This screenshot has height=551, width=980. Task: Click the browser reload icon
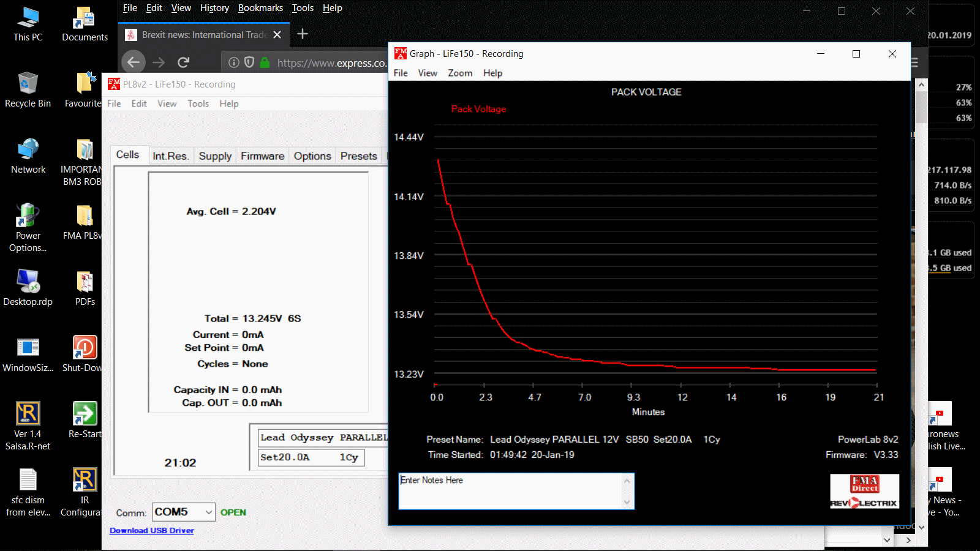point(183,62)
